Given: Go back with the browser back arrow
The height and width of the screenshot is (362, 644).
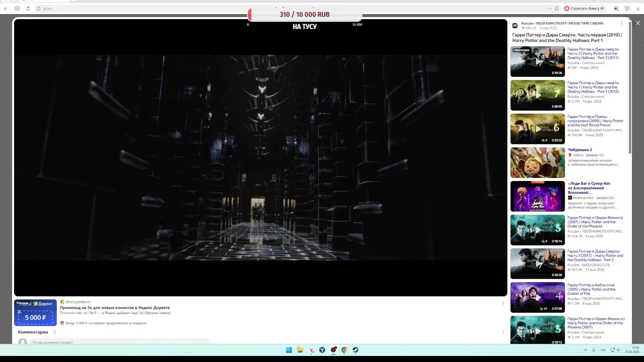Looking at the screenshot, I should click(7, 9).
